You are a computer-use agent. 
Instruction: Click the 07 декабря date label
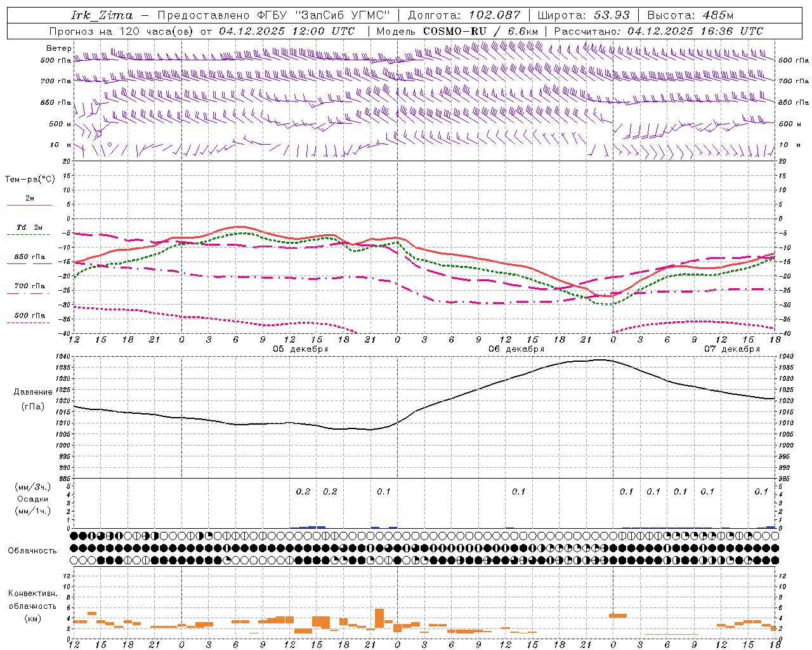[x=732, y=349]
